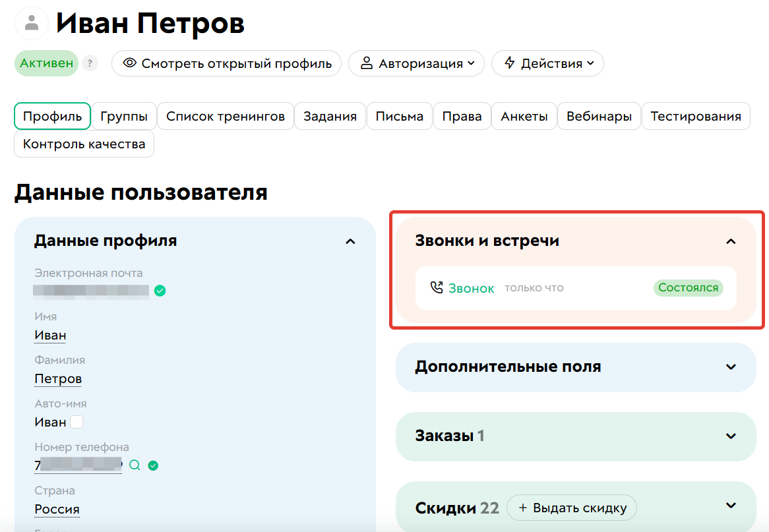Image resolution: width=769 pixels, height=532 pixels.
Task: Click the green verified checkmark next to the email
Action: [x=159, y=291]
